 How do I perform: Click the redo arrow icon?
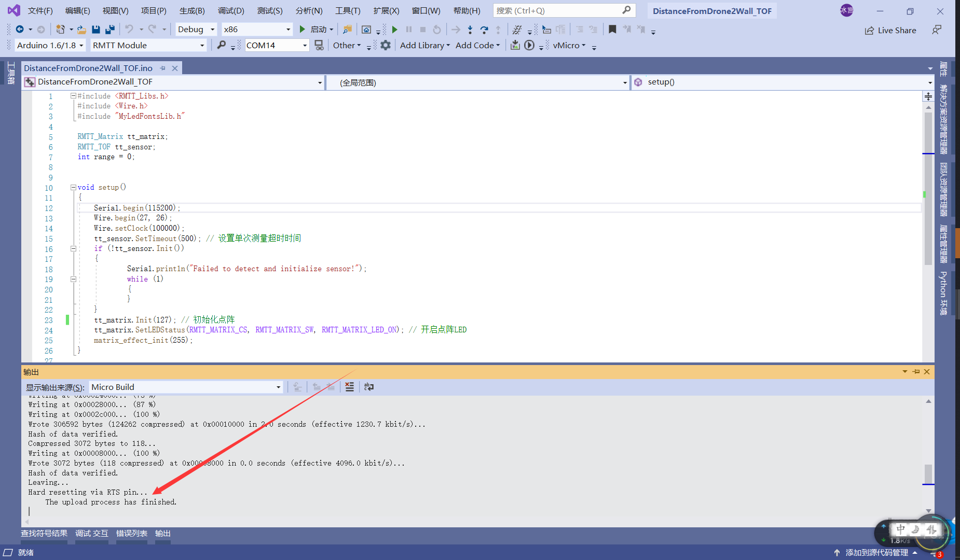point(152,30)
